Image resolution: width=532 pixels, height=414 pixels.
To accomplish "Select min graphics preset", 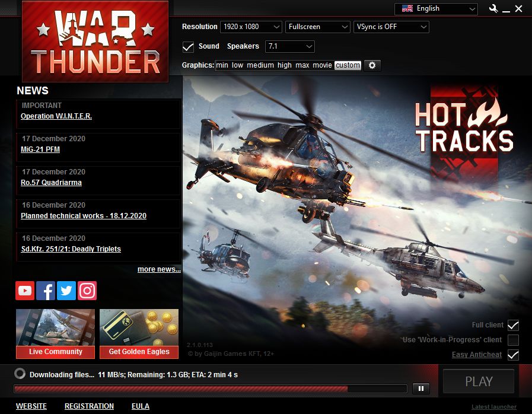I will [x=222, y=65].
